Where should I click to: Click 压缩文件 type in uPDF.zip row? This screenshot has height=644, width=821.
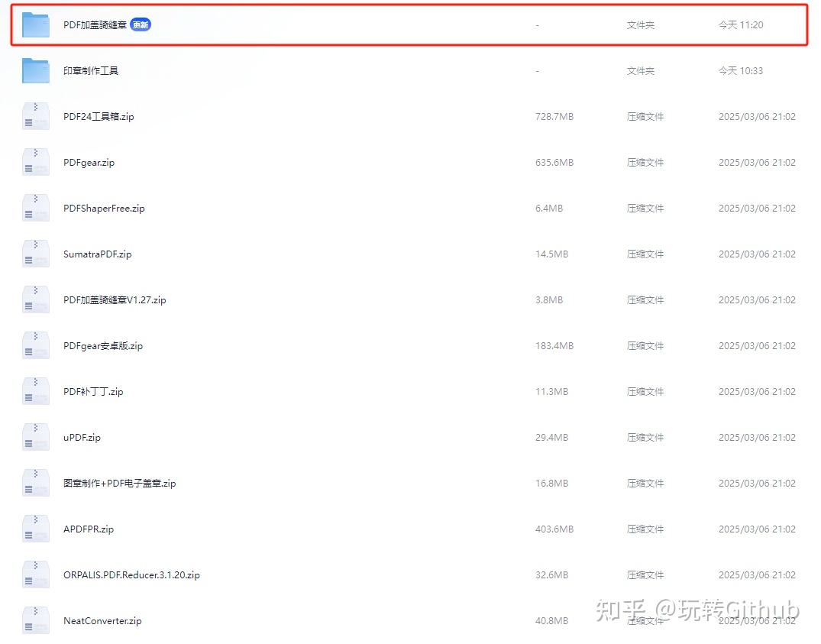coord(645,437)
